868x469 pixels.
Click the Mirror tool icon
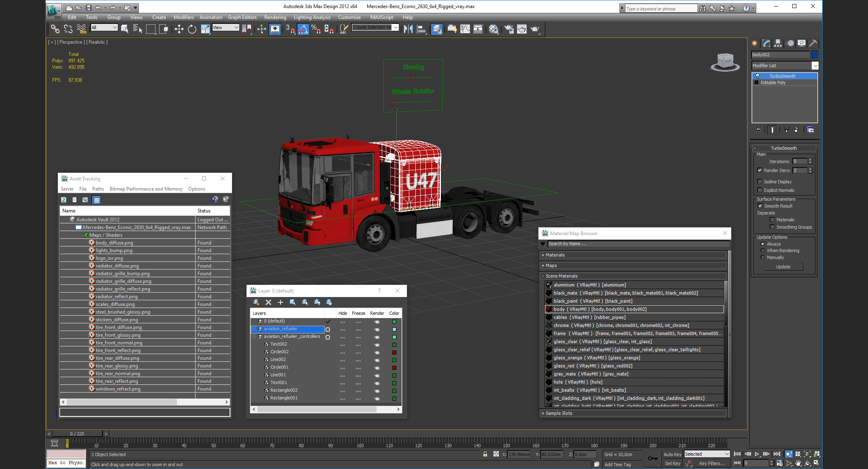(x=408, y=29)
